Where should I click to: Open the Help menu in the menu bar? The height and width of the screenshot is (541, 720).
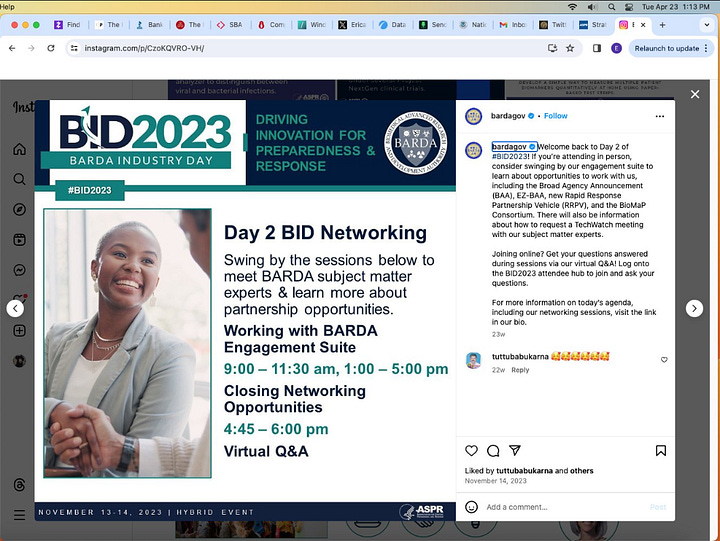[x=7, y=6]
